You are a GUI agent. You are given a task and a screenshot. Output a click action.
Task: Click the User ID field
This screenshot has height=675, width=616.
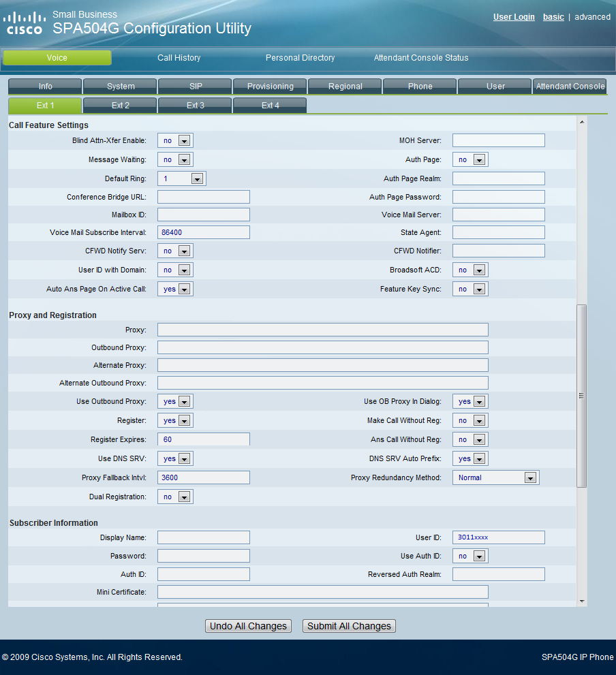498,537
